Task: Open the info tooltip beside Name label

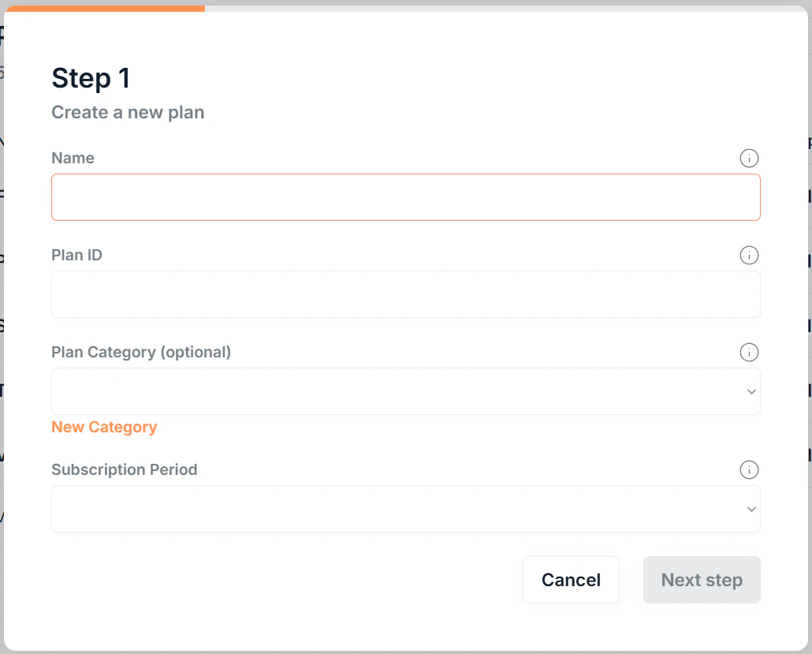Action: [x=749, y=158]
